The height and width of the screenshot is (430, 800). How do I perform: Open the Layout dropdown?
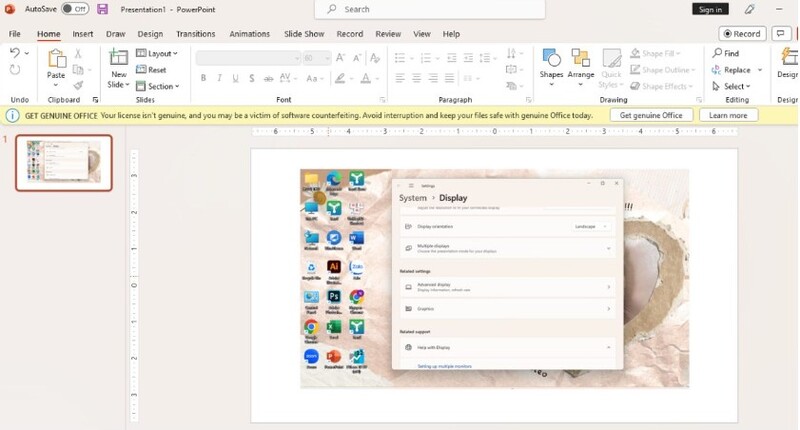point(157,53)
